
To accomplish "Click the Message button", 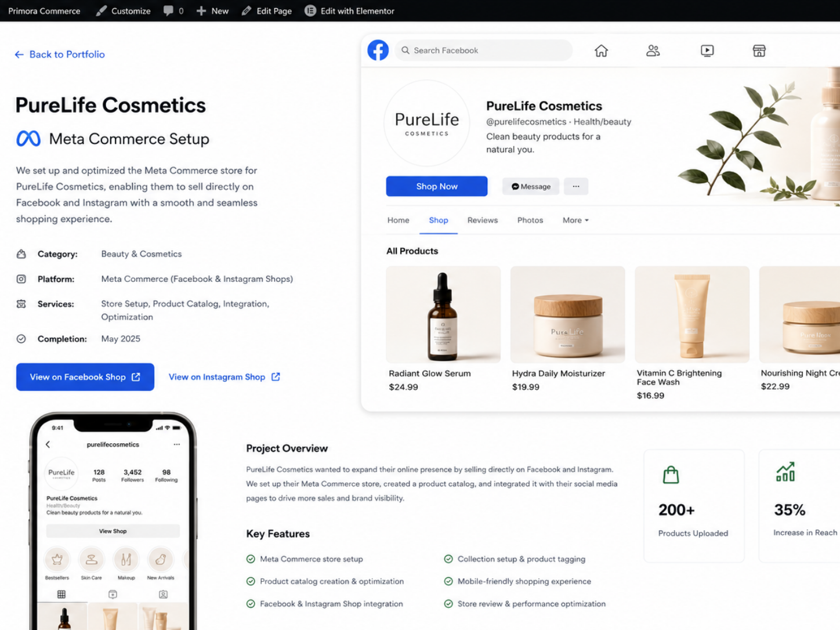I will tap(531, 186).
